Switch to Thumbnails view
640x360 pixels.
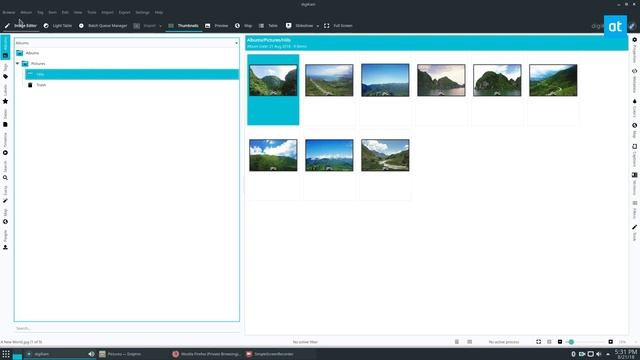(183, 26)
